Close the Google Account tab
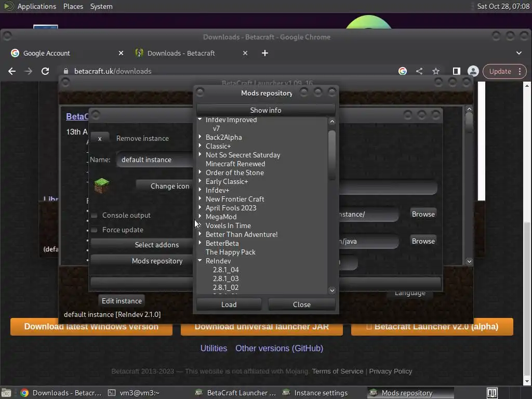Screen dimensions: 532x399 pyautogui.click(x=121, y=54)
